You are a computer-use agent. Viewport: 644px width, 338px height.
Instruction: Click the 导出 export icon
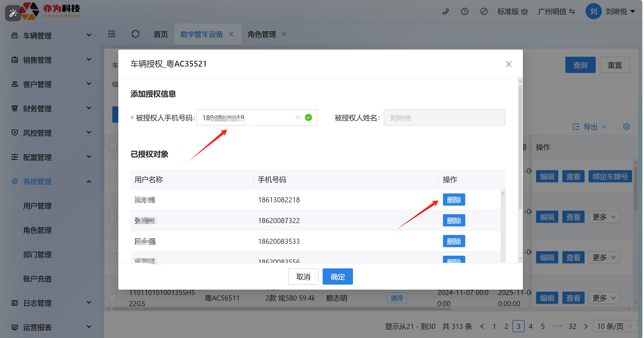pos(576,127)
